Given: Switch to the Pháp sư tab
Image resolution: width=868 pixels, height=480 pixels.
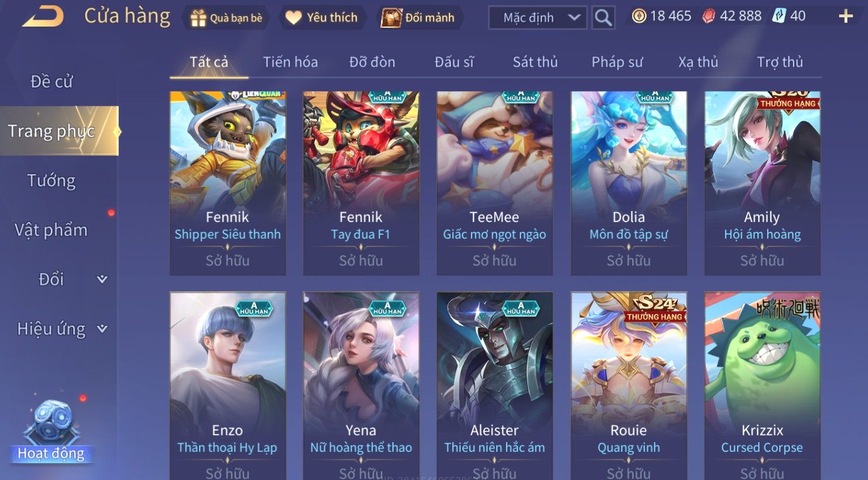Looking at the screenshot, I should pyautogui.click(x=617, y=62).
